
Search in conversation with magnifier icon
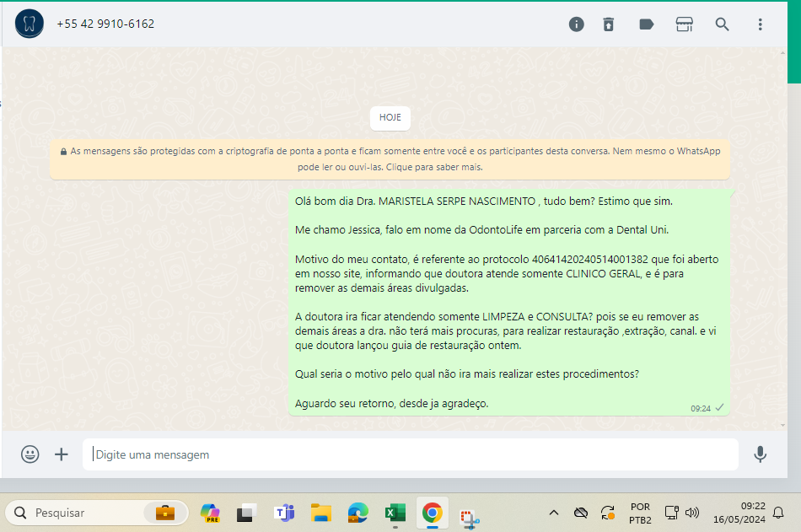722,24
